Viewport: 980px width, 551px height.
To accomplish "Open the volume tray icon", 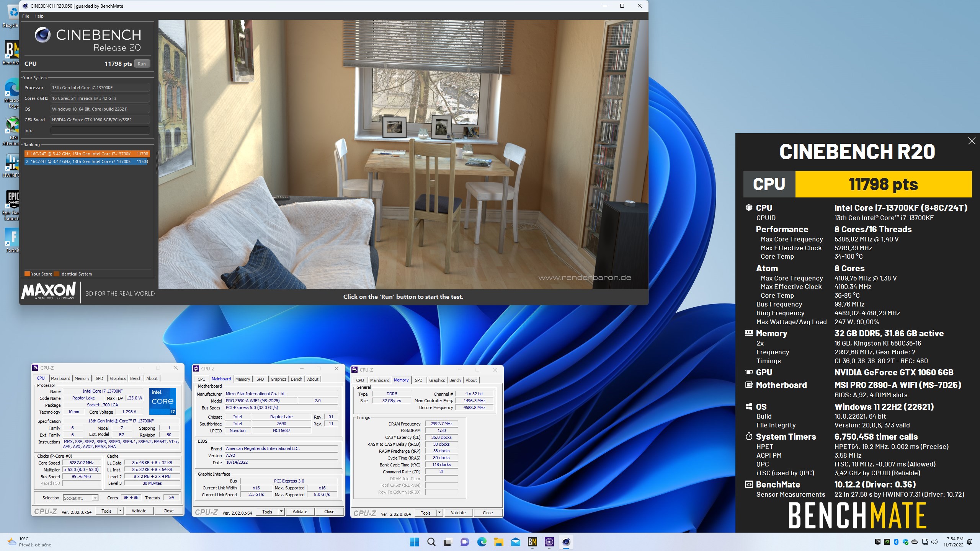I will tap(934, 542).
